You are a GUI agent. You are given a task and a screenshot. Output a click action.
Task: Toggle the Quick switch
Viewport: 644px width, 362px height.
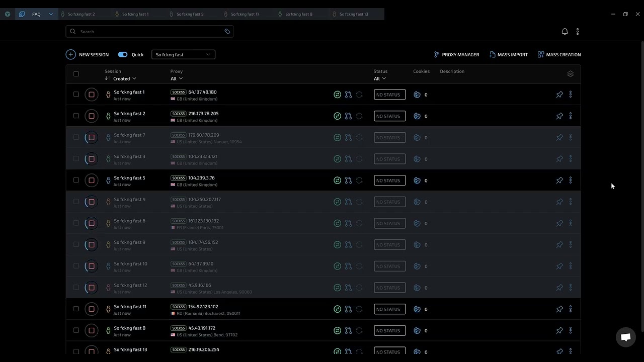[123, 54]
